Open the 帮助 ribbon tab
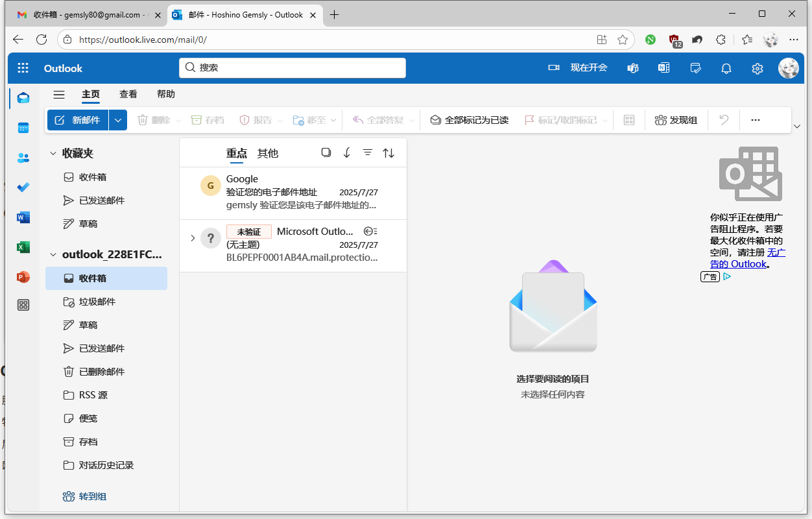The image size is (812, 519). [166, 94]
